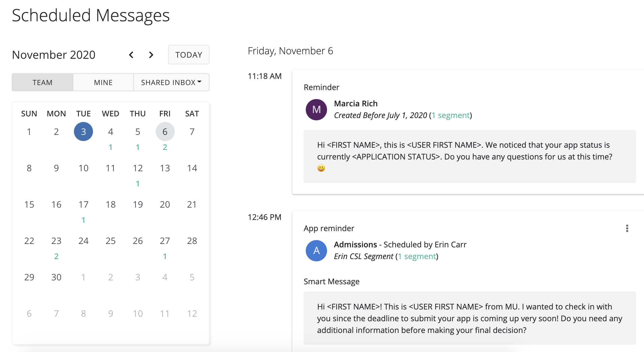Open the Erin CSL Segment link
This screenshot has width=644, height=352.
coord(417,256)
